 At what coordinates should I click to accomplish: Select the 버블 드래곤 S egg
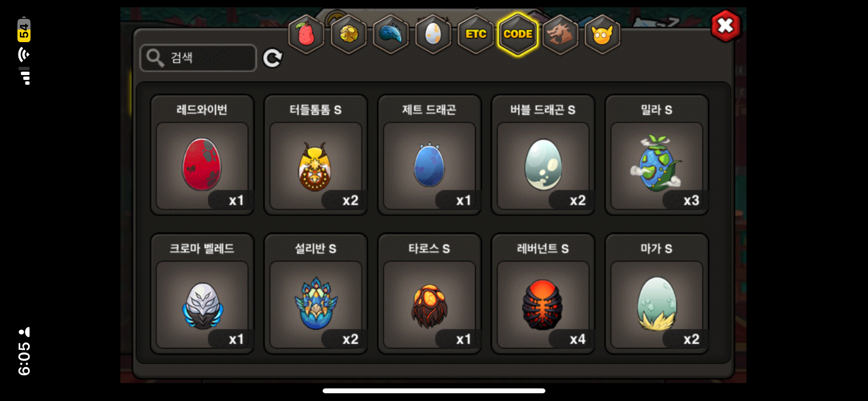(x=543, y=155)
